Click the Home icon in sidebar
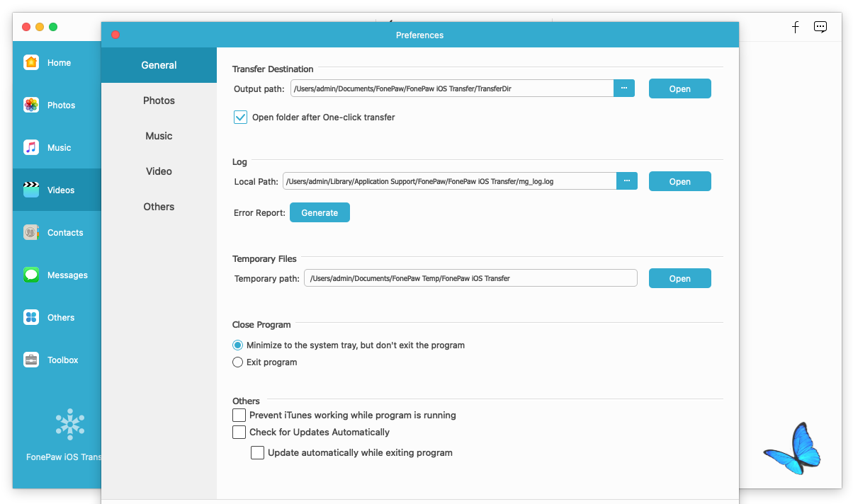Image resolution: width=853 pixels, height=504 pixels. (31, 62)
